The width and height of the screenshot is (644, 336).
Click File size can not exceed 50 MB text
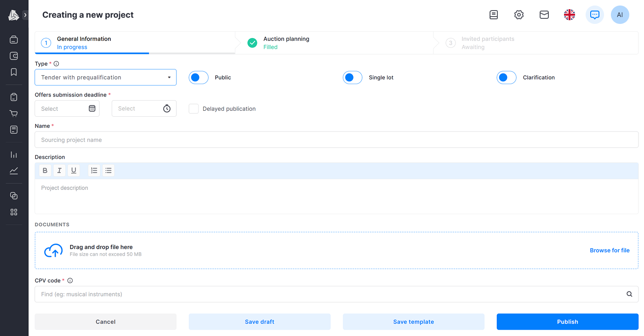[106, 254]
